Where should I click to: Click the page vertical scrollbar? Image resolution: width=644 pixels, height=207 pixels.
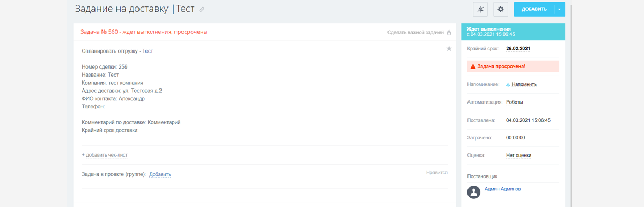pyautogui.click(x=571, y=103)
